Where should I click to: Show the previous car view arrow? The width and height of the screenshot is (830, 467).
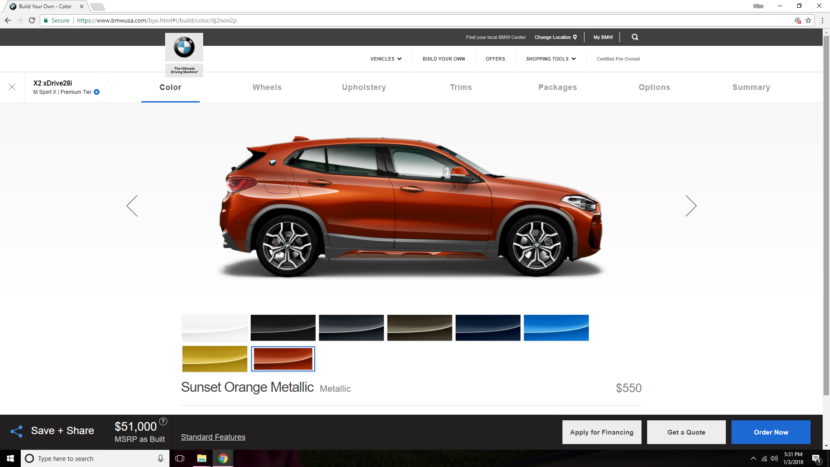pos(132,206)
